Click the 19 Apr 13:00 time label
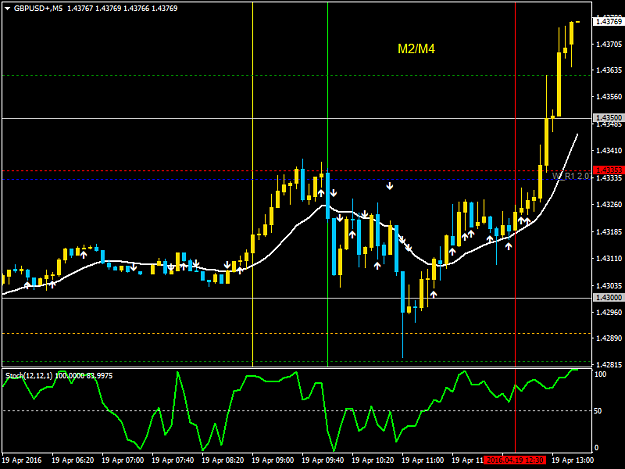Image resolution: width=625 pixels, height=469 pixels. point(572,460)
